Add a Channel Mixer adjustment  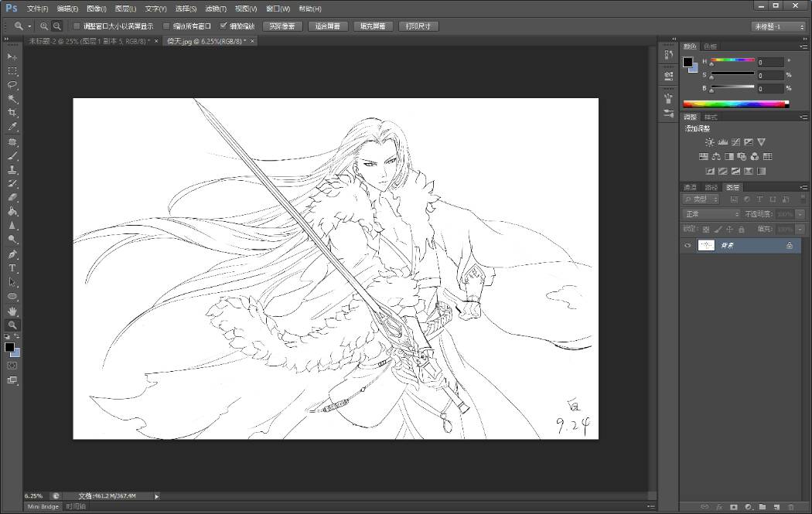coord(755,156)
